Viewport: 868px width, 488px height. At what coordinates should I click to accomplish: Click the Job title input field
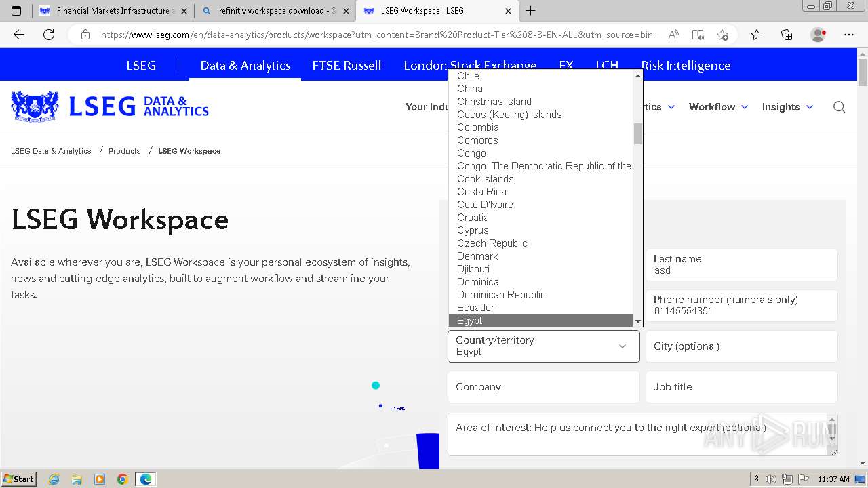pyautogui.click(x=742, y=387)
